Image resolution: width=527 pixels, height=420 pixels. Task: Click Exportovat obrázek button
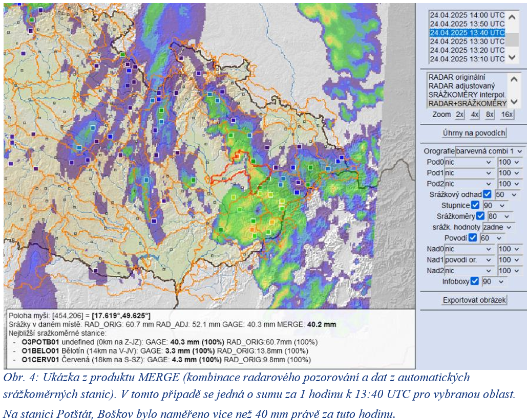474,300
